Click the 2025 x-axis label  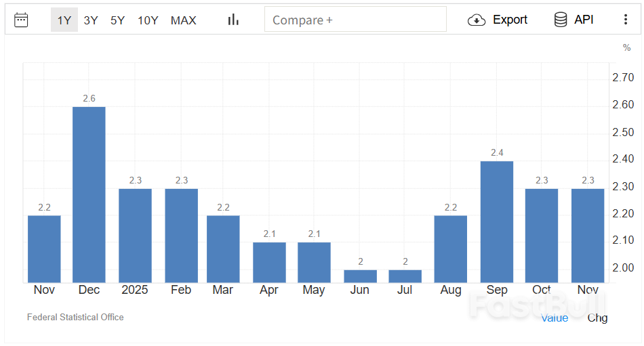click(135, 290)
